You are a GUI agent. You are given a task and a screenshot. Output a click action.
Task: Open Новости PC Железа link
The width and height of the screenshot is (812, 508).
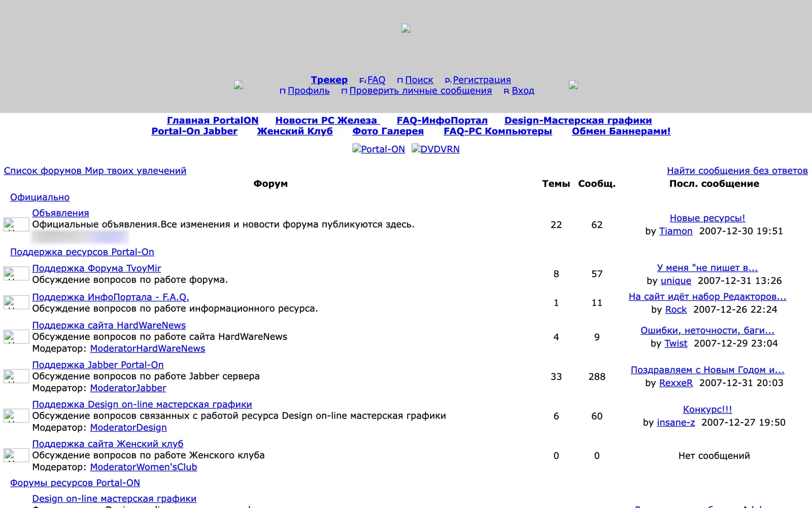[327, 120]
